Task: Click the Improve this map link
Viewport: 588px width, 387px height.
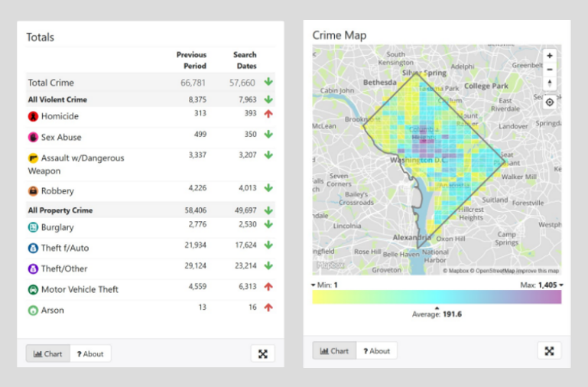Action: pyautogui.click(x=538, y=271)
